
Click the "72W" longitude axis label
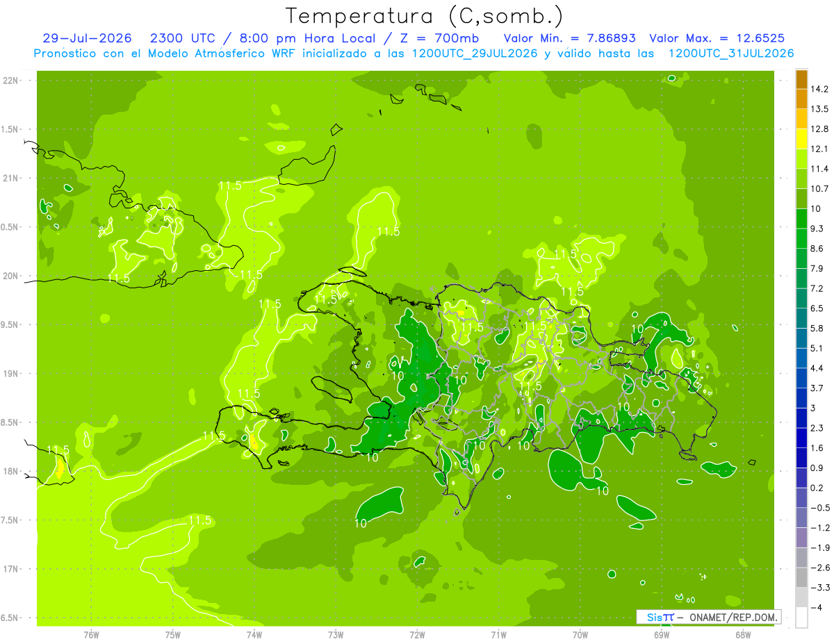(x=417, y=635)
